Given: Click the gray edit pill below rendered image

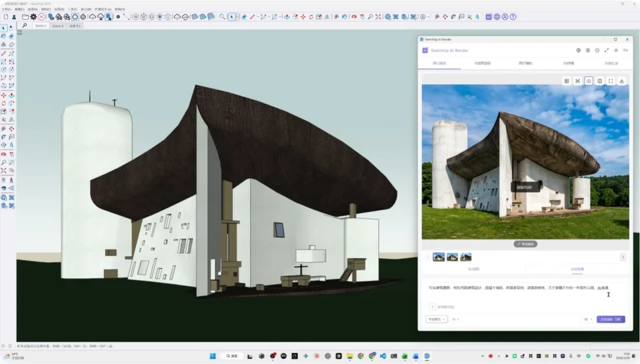Looking at the screenshot, I should [x=525, y=244].
